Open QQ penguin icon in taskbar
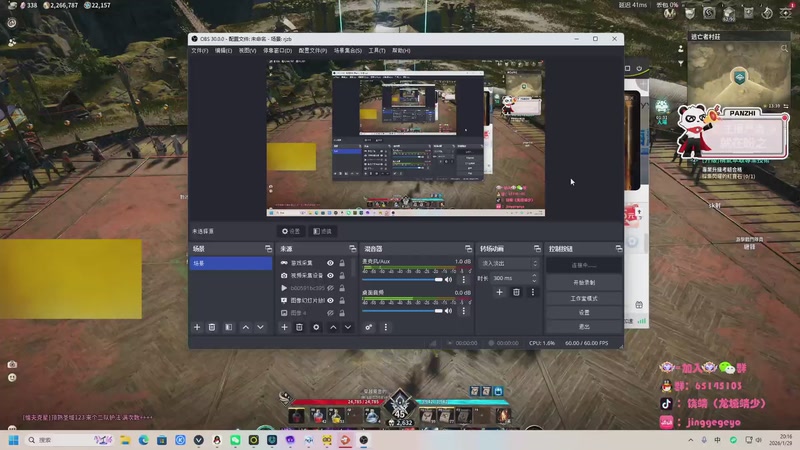This screenshot has width=800, height=450. point(217,440)
